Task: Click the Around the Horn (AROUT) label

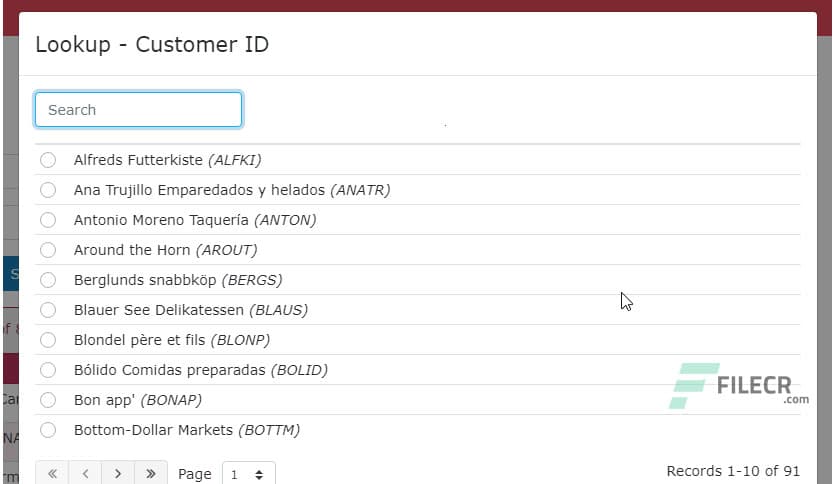Action: 165,250
